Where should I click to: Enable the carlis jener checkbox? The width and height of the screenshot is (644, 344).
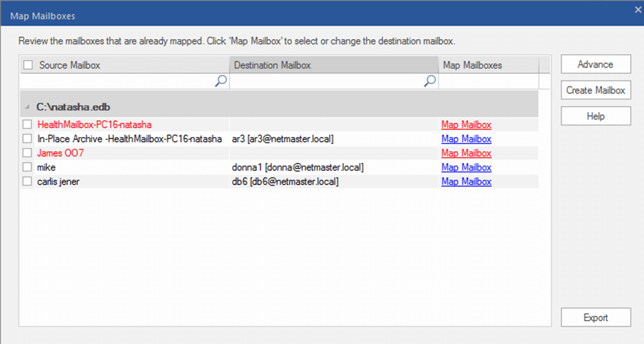pos(27,182)
